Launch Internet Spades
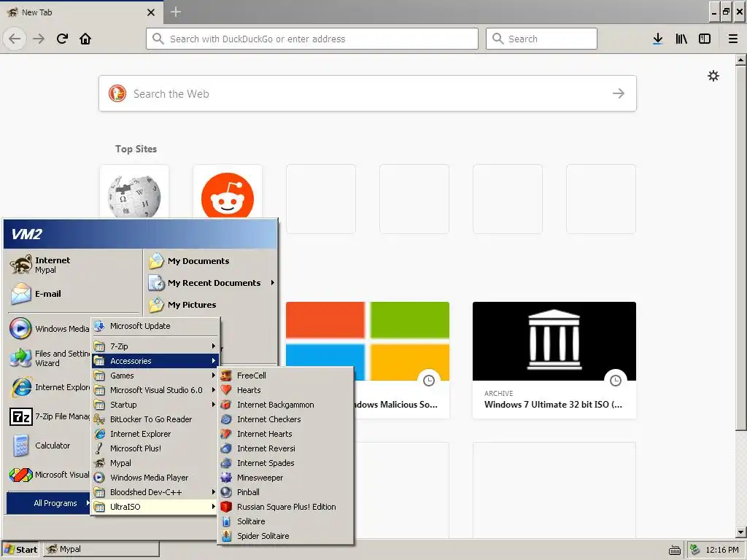This screenshot has height=560, width=747. [x=285, y=463]
